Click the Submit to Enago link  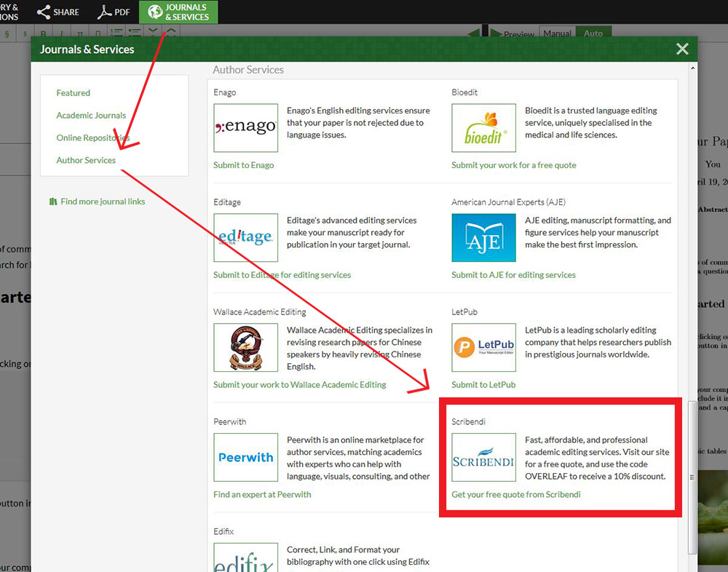point(244,164)
